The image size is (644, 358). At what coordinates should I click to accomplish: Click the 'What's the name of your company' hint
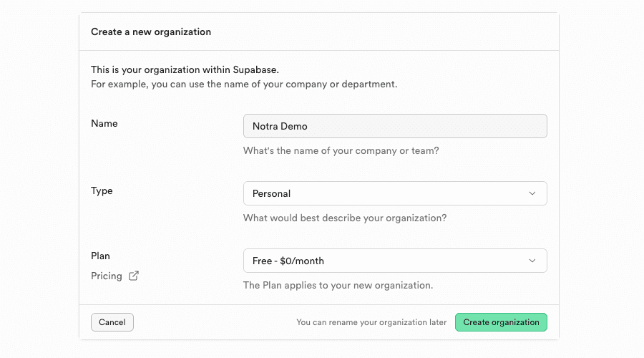pos(341,151)
